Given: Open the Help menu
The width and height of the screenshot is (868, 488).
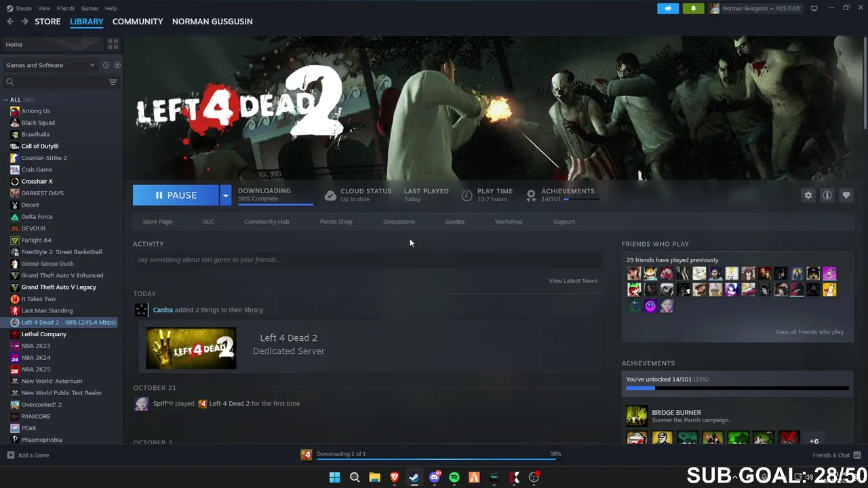Looking at the screenshot, I should click(111, 8).
